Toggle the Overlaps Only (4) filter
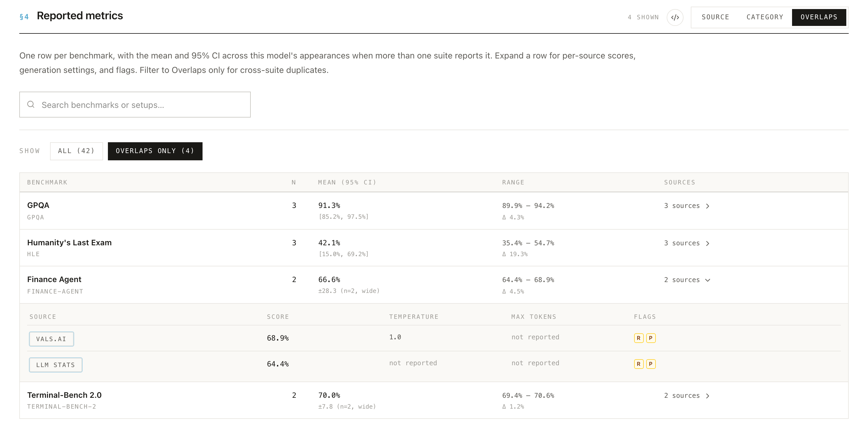Image resolution: width=868 pixels, height=446 pixels. (155, 151)
